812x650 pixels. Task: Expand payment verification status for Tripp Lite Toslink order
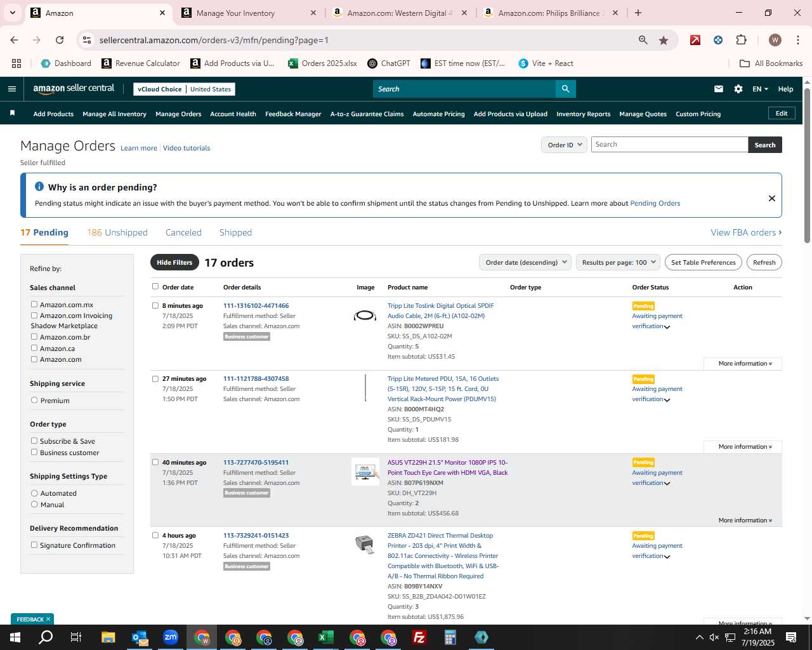coord(667,327)
